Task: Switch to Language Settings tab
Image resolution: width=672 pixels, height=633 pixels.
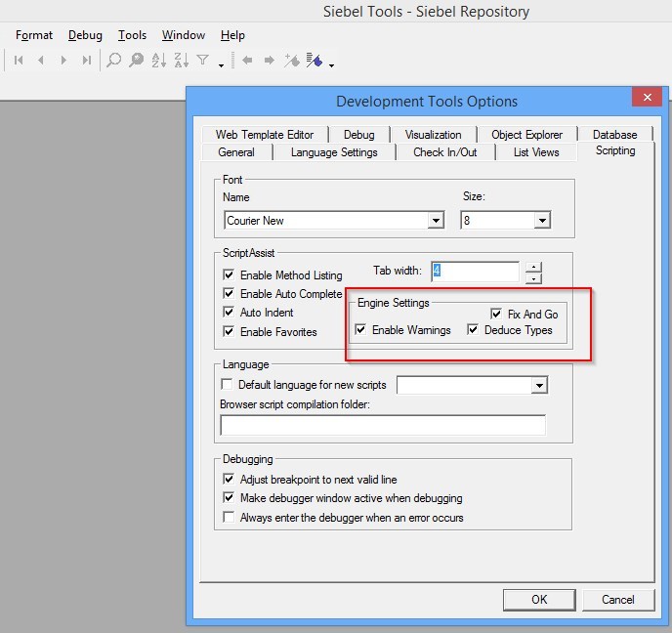Action: (x=334, y=152)
